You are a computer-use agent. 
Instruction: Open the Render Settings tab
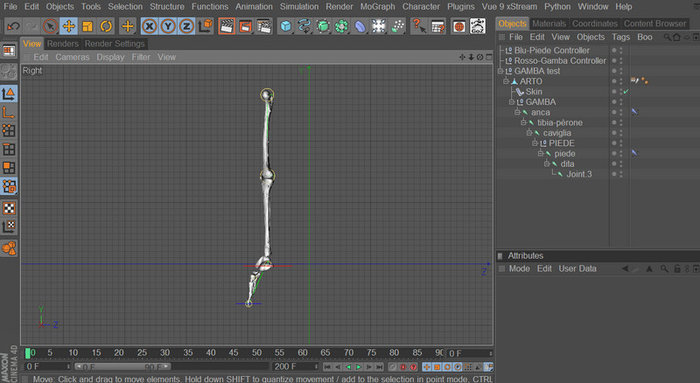pos(115,44)
